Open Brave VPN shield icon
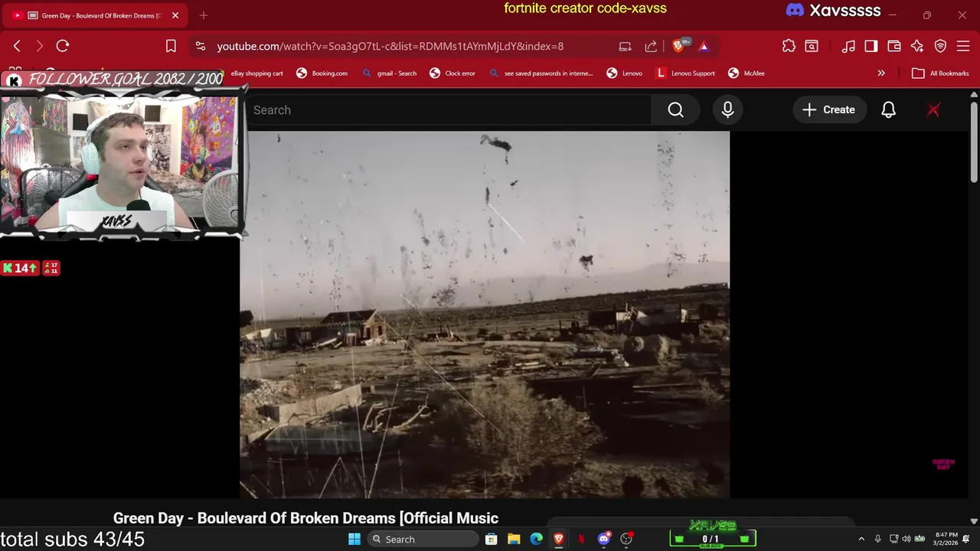Viewport: 980px width, 551px height. pyautogui.click(x=940, y=46)
